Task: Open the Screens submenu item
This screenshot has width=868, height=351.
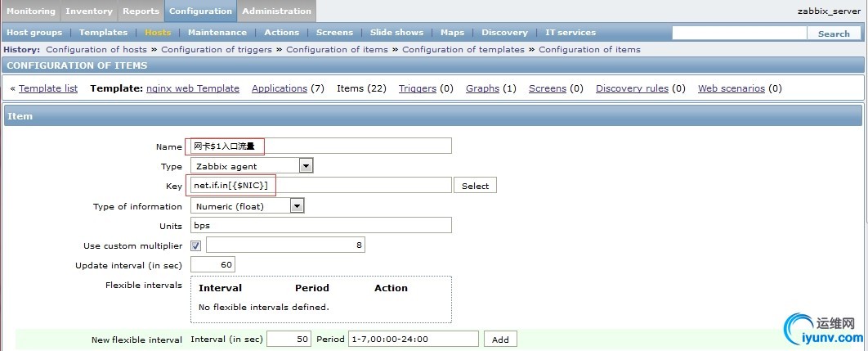Action: (x=334, y=33)
